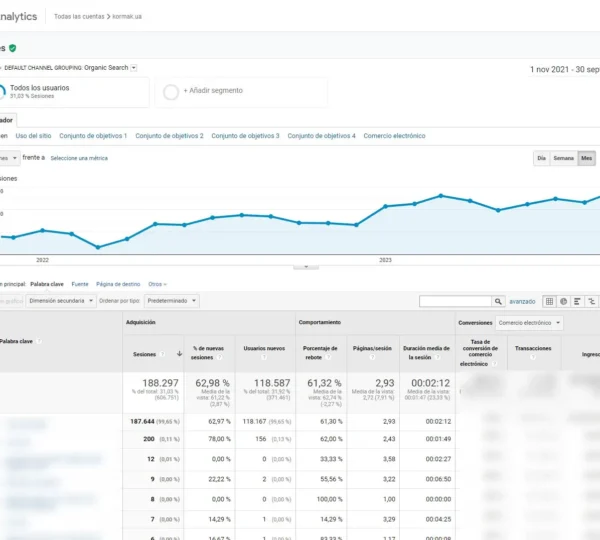Viewport: 600px width, 540px height.
Task: Switch to data table view icon
Action: (549, 301)
